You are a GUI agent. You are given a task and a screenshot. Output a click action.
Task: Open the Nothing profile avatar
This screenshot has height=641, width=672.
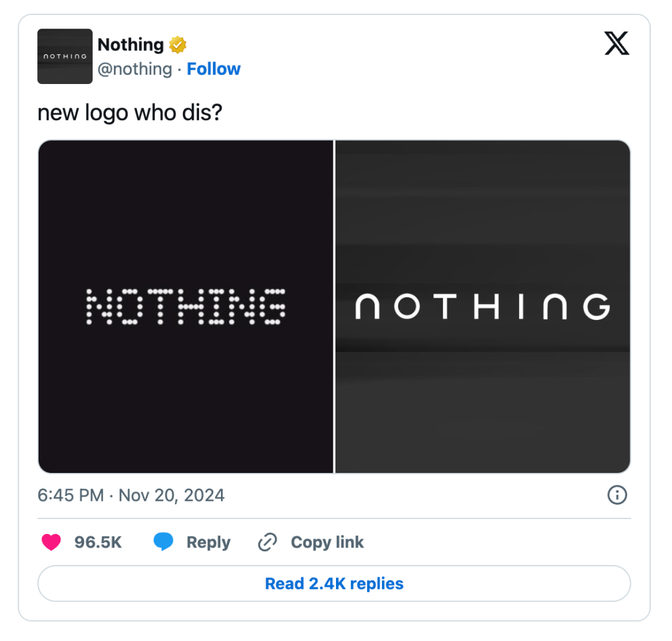click(65, 56)
